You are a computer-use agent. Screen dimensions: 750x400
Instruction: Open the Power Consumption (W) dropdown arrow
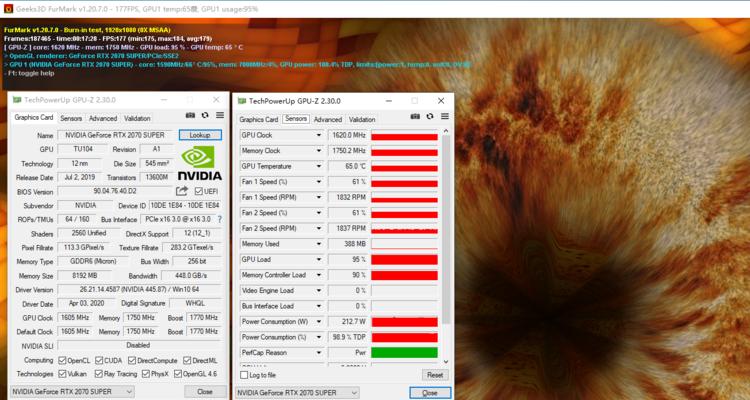point(319,322)
